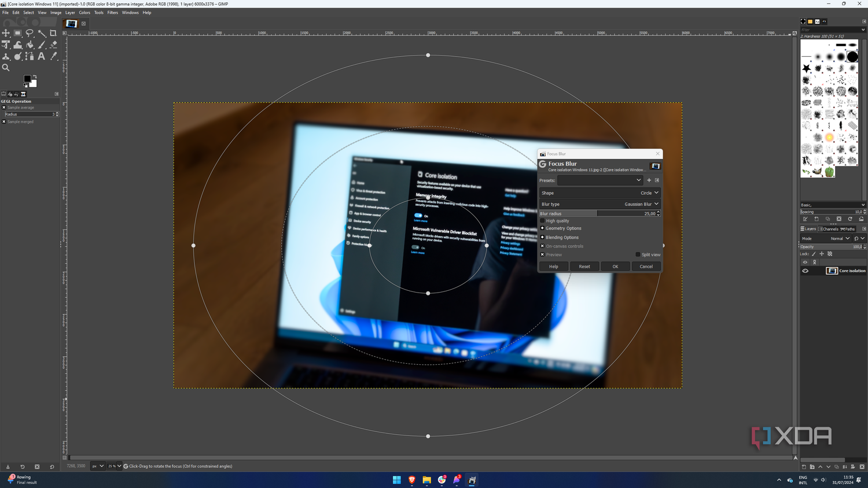Select the Crop tool

[53, 33]
